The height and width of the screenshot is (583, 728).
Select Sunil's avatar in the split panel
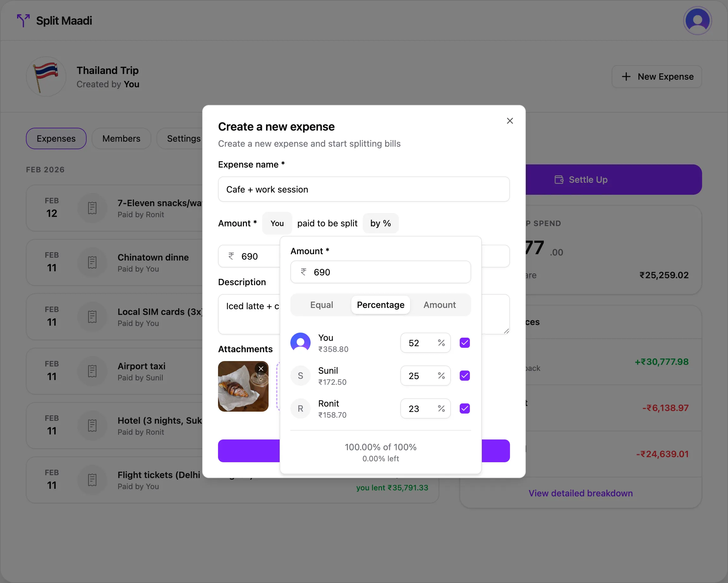[300, 375]
